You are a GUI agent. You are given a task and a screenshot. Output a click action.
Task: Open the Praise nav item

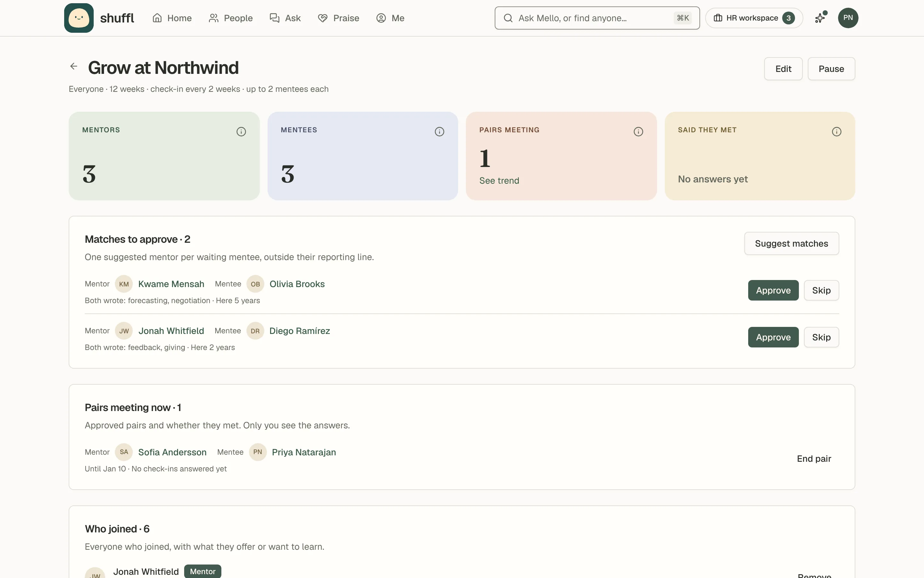pyautogui.click(x=339, y=18)
